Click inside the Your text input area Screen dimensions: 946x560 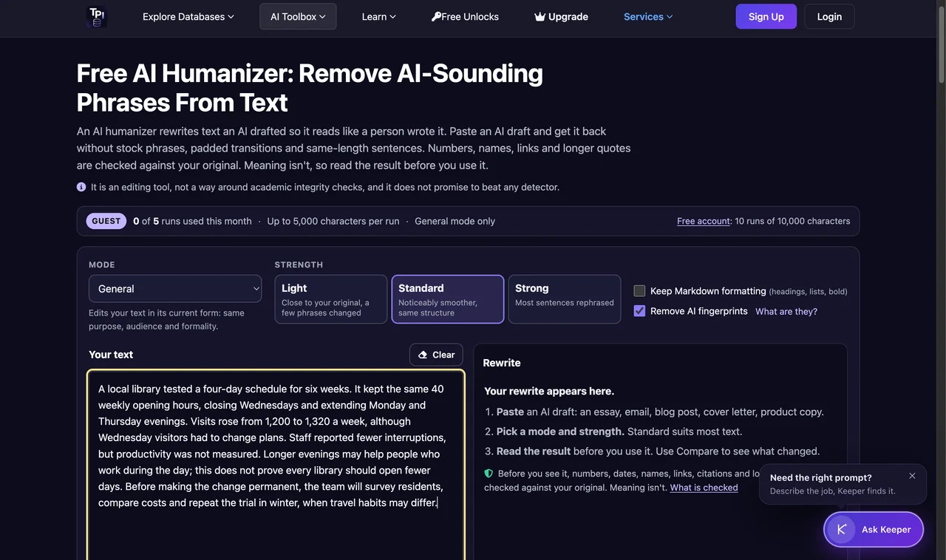pos(276,465)
